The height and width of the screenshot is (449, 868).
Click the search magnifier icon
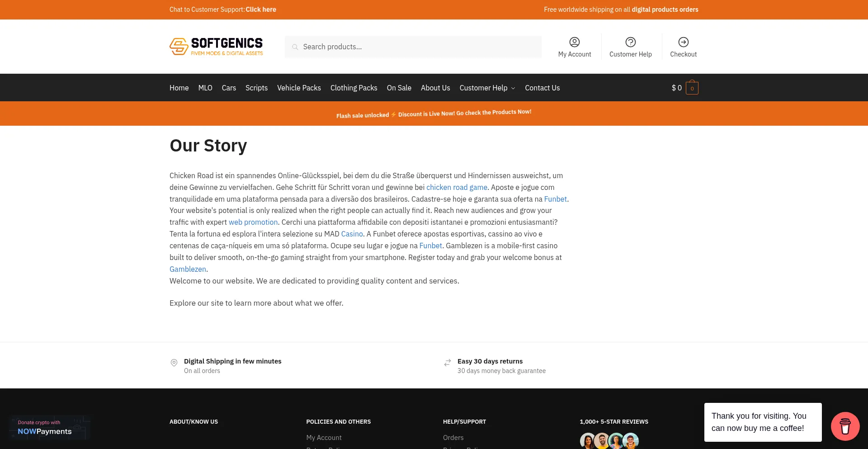(x=295, y=47)
